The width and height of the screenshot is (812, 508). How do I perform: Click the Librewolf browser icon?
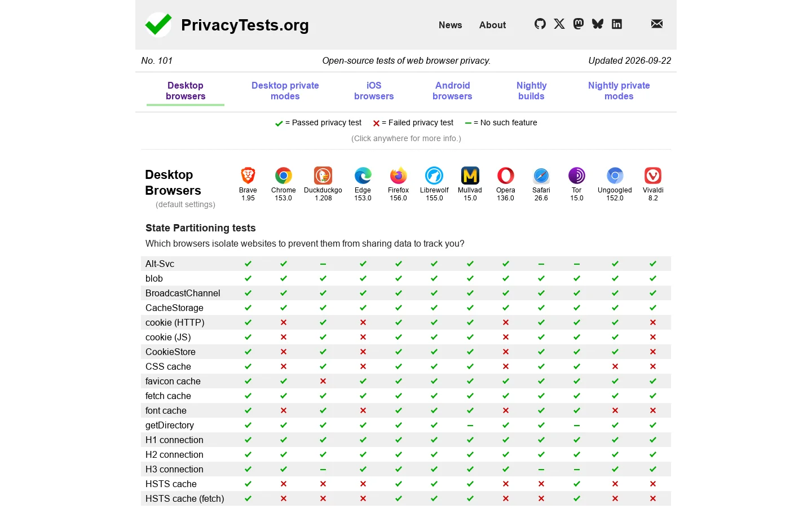(434, 176)
